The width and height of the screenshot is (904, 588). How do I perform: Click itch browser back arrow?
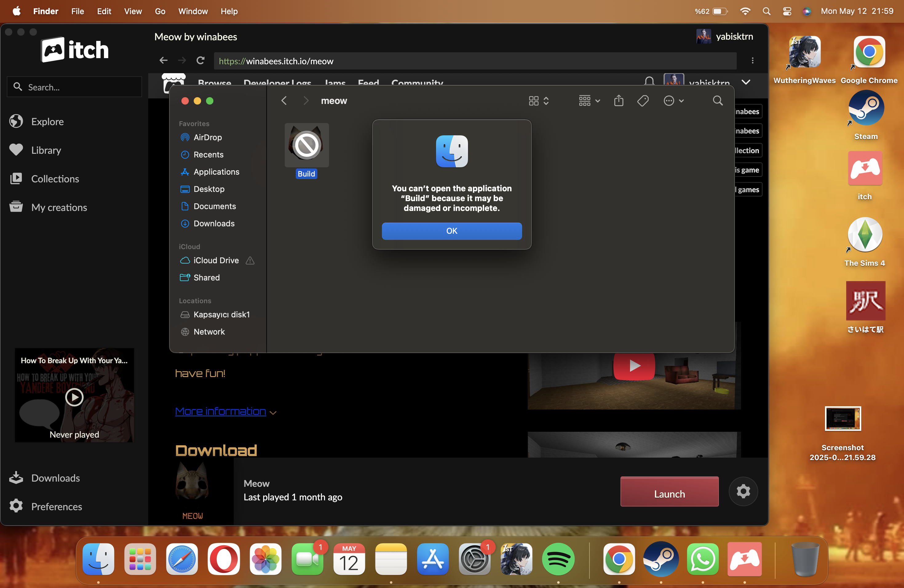point(163,60)
